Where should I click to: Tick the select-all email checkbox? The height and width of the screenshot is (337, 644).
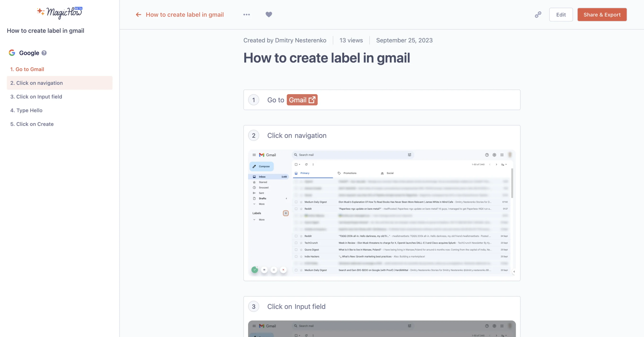tap(296, 164)
